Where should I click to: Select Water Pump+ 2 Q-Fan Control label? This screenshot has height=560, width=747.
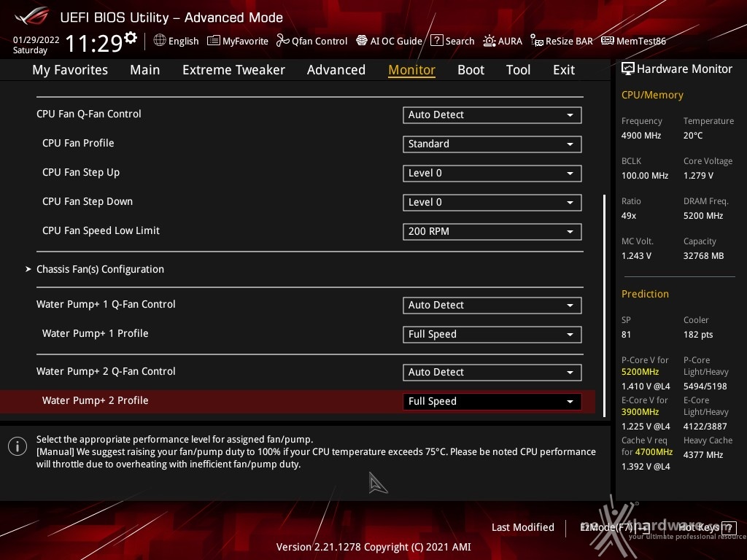point(106,371)
